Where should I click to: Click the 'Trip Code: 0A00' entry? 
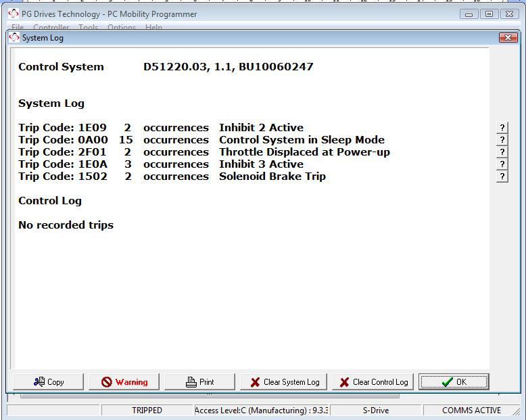[63, 140]
